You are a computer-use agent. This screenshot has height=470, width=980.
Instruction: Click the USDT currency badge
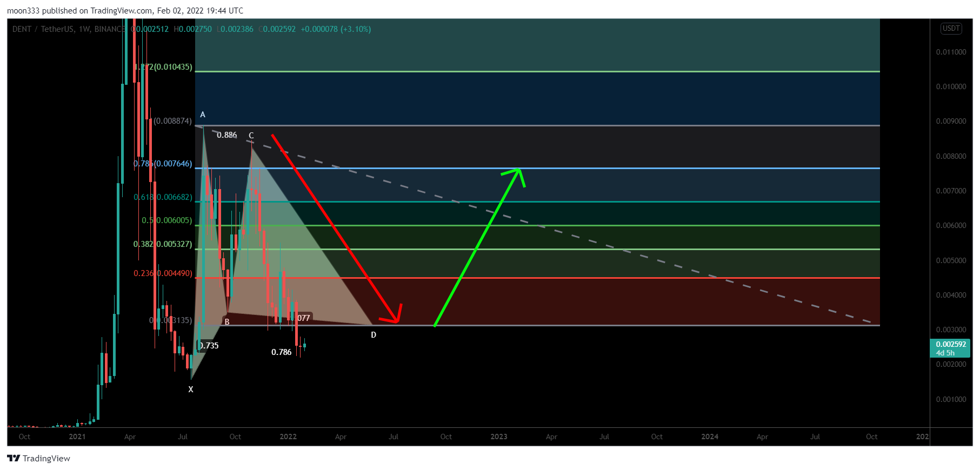pos(951,29)
